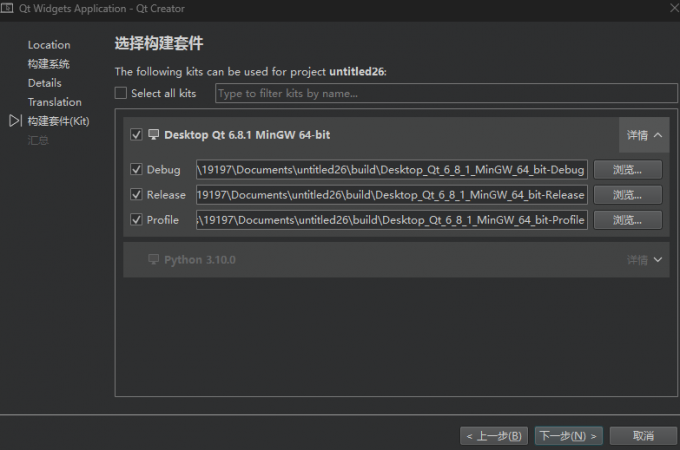
Task: Click the 下一步(N) next button
Action: coord(567,436)
